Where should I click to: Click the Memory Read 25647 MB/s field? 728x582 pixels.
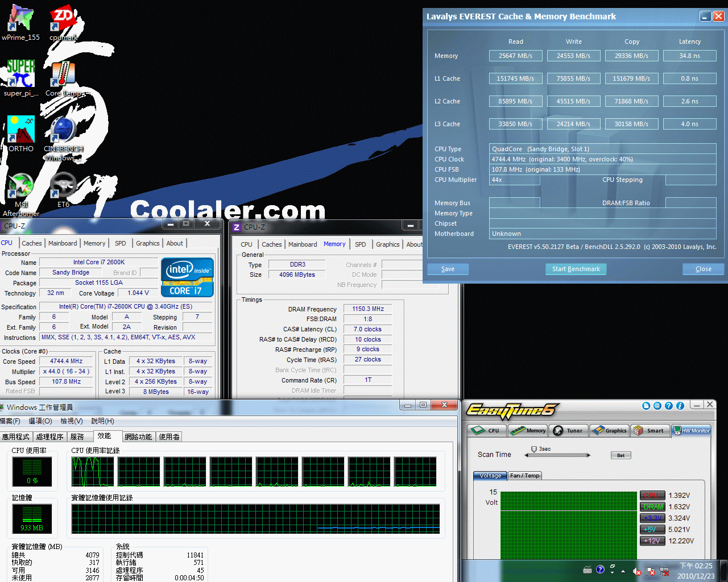tap(515, 56)
